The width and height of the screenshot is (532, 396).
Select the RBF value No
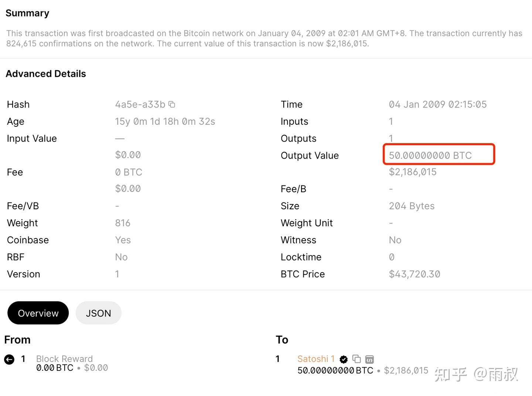point(121,257)
